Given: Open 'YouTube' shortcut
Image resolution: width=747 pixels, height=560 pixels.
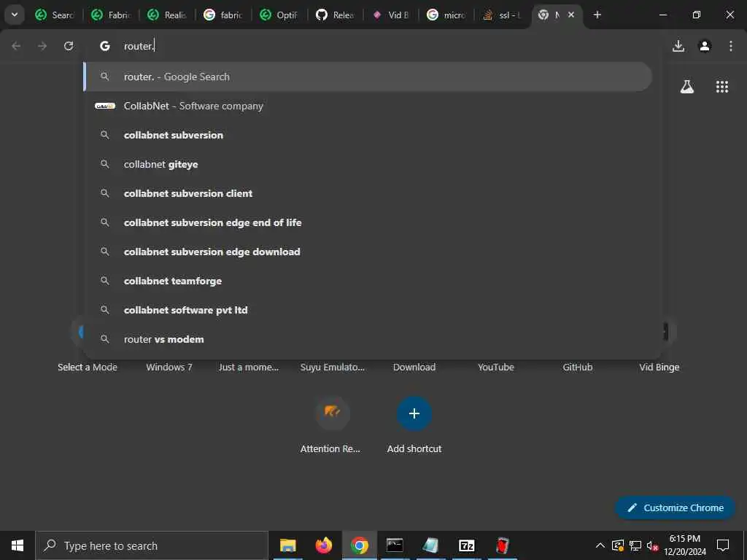Looking at the screenshot, I should [496, 367].
